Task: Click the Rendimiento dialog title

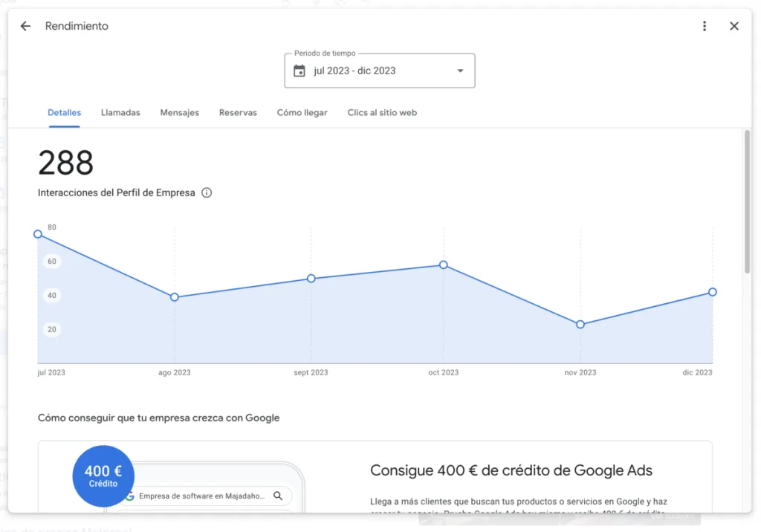Action: (77, 26)
